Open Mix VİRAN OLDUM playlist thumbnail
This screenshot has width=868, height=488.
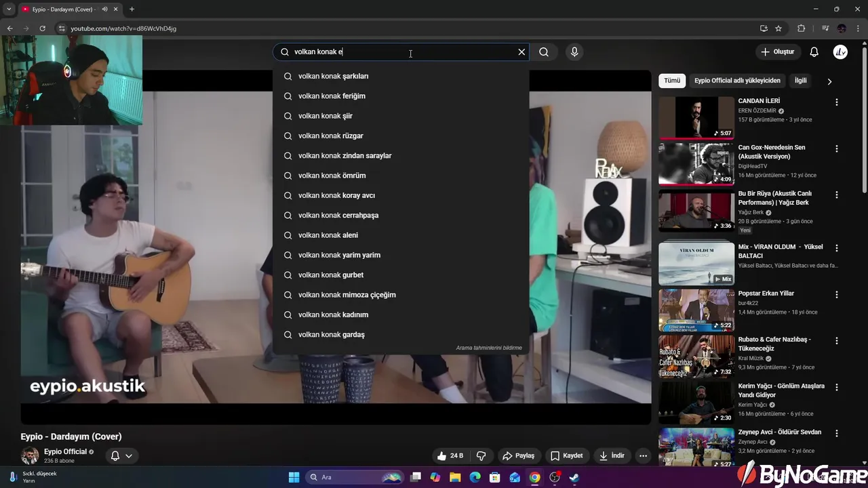696,264
